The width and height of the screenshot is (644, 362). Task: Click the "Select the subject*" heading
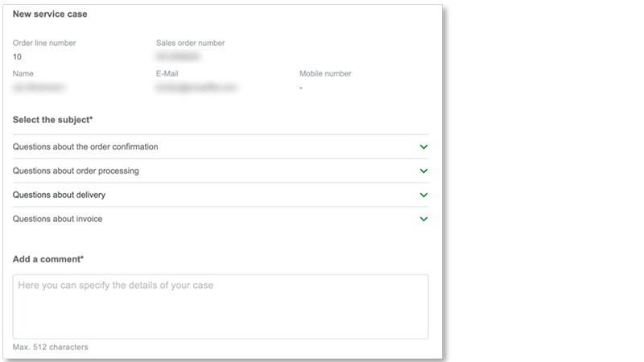tap(53, 120)
